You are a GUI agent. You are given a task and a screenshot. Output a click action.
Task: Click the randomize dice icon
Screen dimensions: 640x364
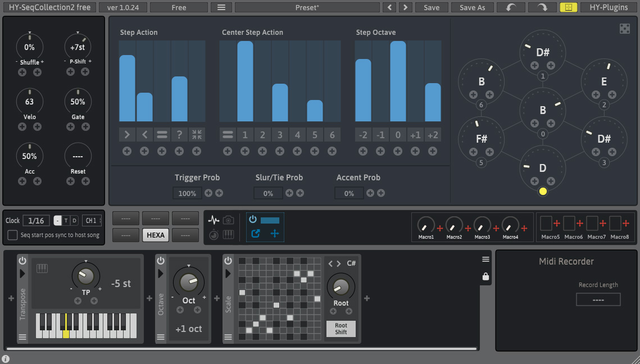[624, 29]
